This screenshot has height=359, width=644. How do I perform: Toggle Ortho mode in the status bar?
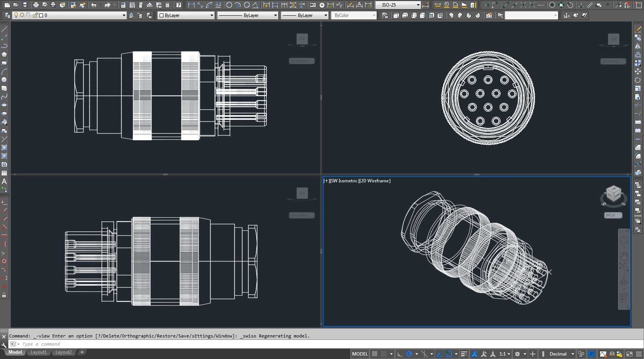(400, 354)
